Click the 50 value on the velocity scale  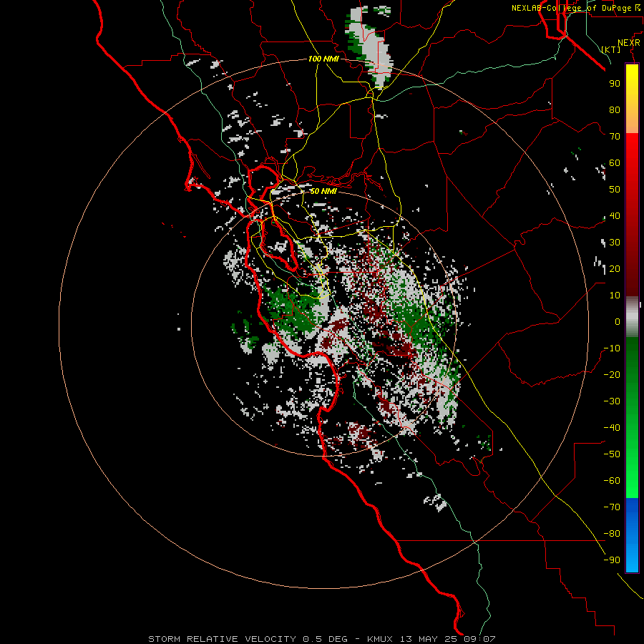coord(615,190)
